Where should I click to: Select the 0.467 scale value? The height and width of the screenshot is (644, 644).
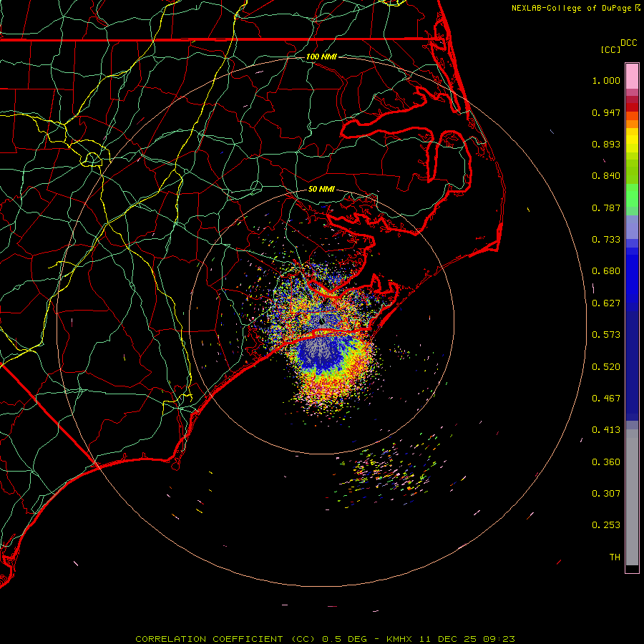(x=606, y=399)
